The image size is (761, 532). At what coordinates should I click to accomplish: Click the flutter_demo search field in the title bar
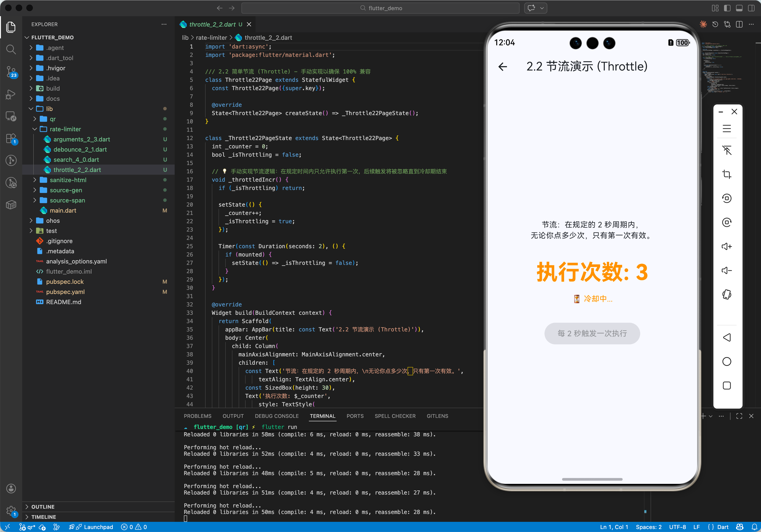(x=380, y=8)
